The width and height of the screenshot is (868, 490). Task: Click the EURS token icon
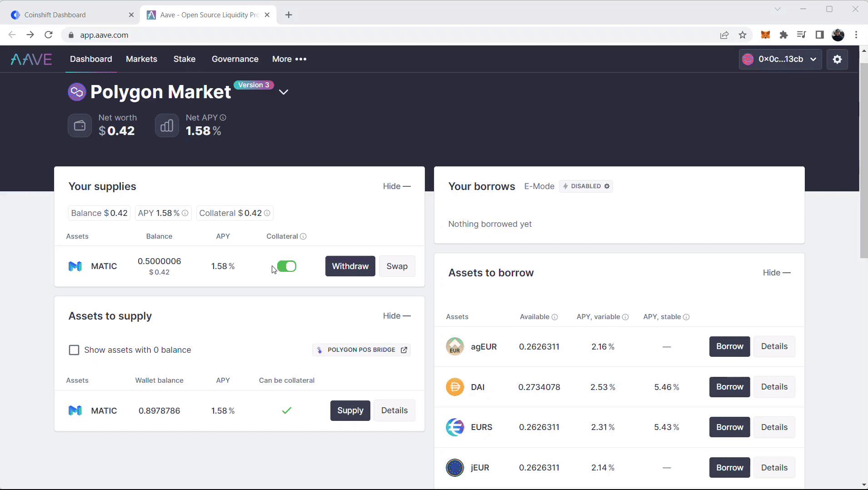pyautogui.click(x=455, y=427)
